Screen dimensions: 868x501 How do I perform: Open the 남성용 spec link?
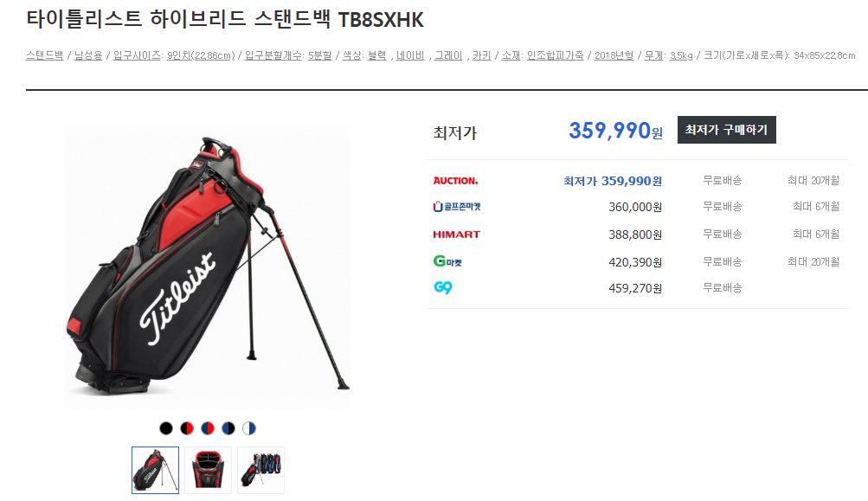tap(88, 55)
